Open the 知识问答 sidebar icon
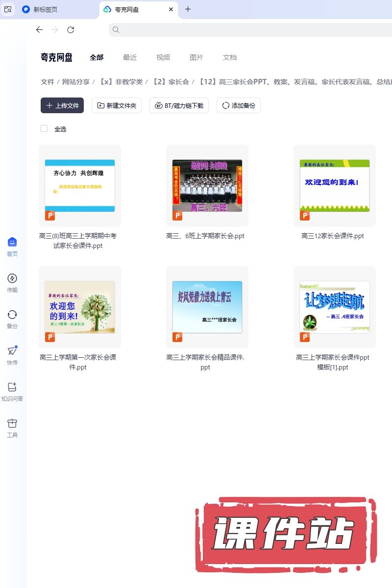 [12, 387]
